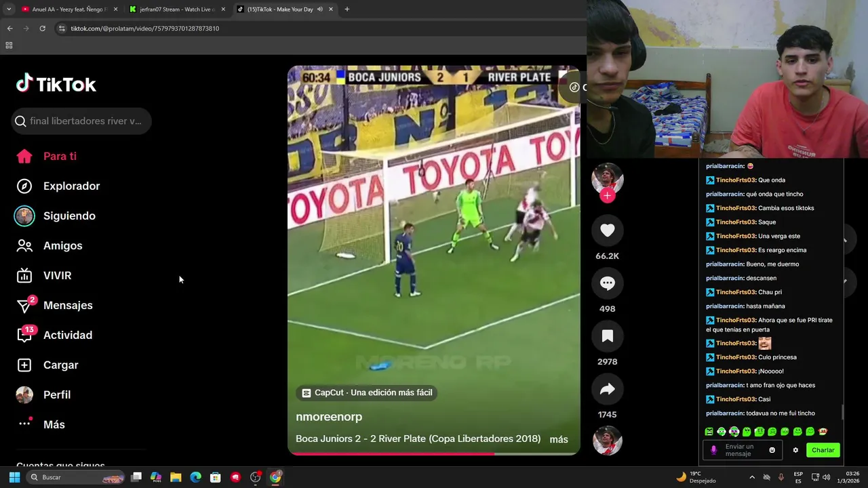Image resolution: width=868 pixels, height=488 pixels.
Task: Click the Chrome address bar URL
Action: [145, 28]
